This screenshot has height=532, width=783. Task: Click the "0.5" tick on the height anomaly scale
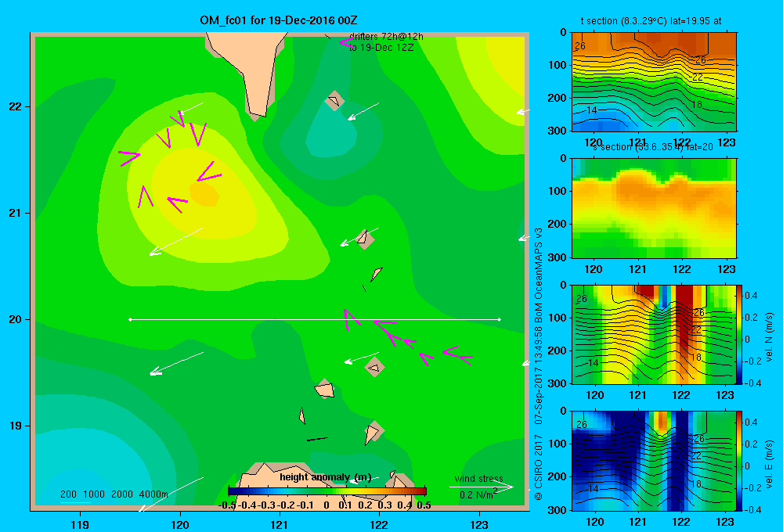(x=424, y=505)
